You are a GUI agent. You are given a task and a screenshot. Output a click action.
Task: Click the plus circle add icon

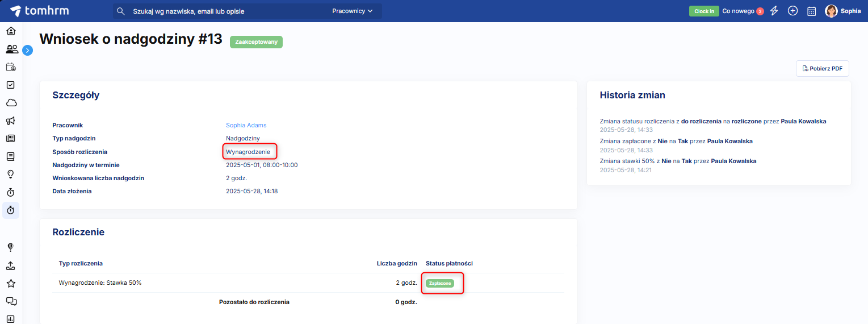[793, 11]
